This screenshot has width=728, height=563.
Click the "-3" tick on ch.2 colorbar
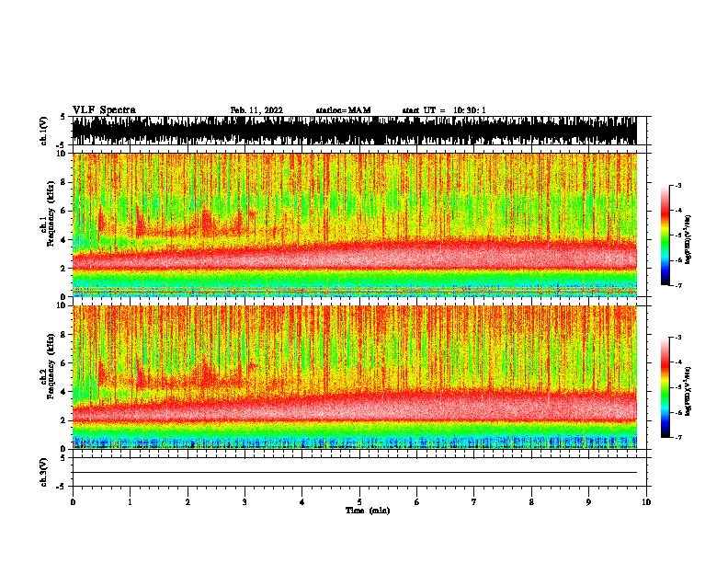(678, 338)
